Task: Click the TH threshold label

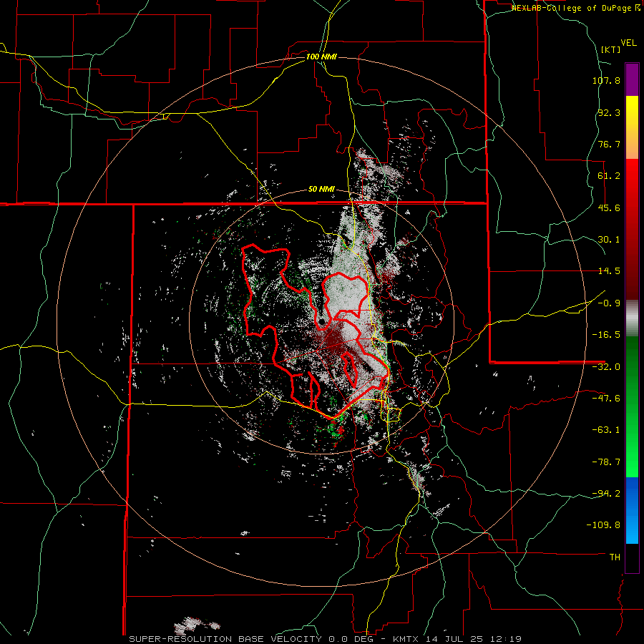Action: pos(615,557)
